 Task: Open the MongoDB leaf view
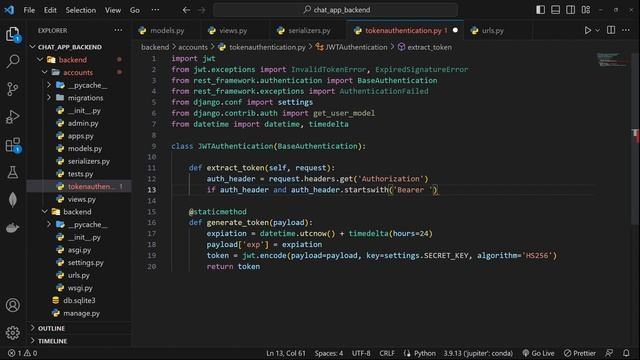click(13, 200)
